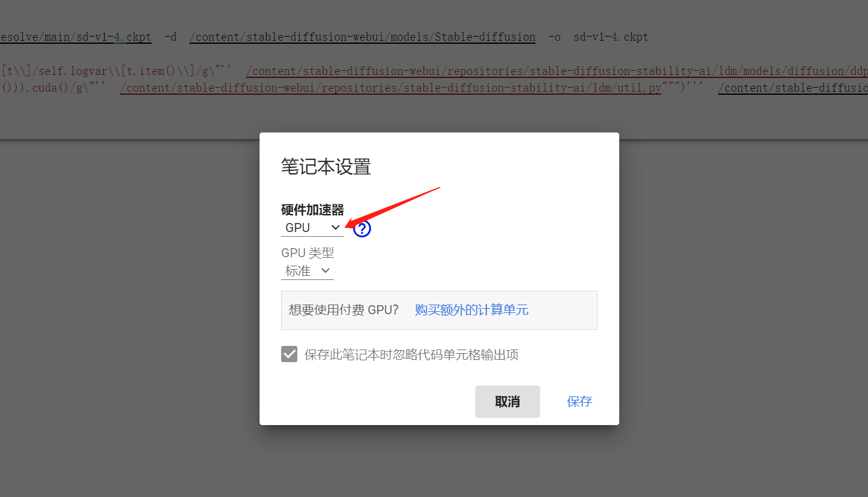Click the 硬件加速器 label
The width and height of the screenshot is (868, 497).
[312, 210]
